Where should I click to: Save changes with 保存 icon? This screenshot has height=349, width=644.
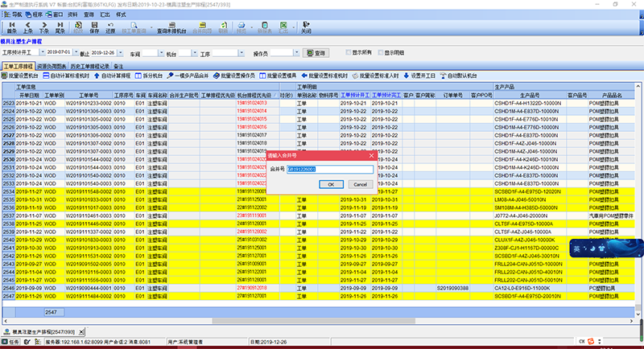[x=94, y=27]
